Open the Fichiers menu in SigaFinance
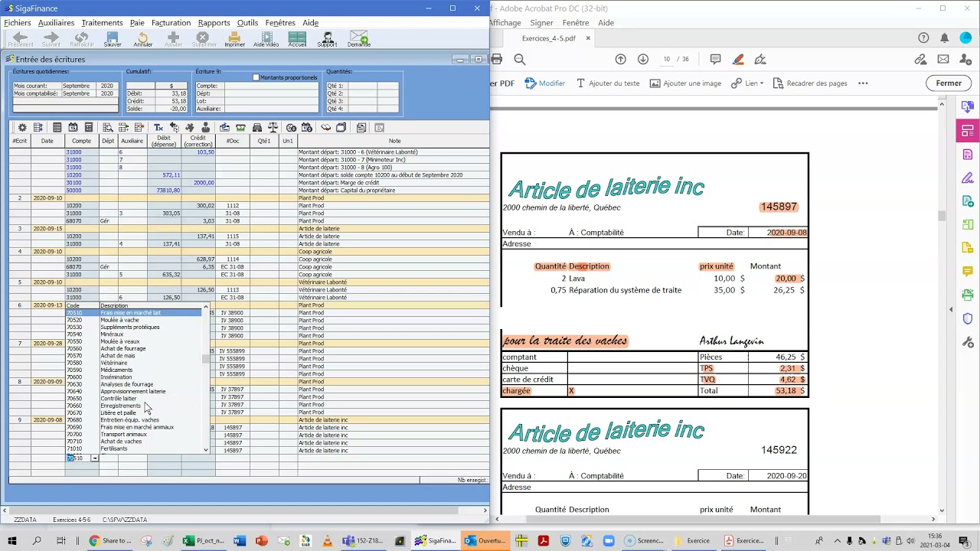Screen dimensions: 980x551 tap(18, 23)
